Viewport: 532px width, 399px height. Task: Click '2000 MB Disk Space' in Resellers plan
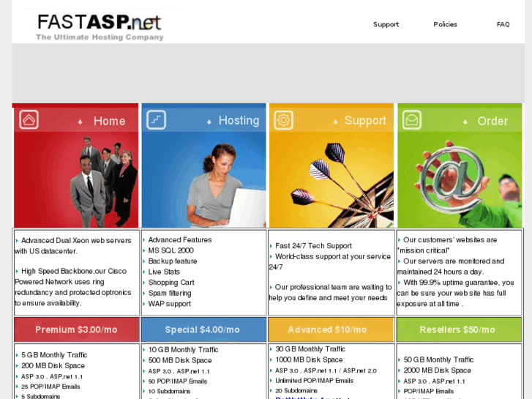pyautogui.click(x=437, y=370)
